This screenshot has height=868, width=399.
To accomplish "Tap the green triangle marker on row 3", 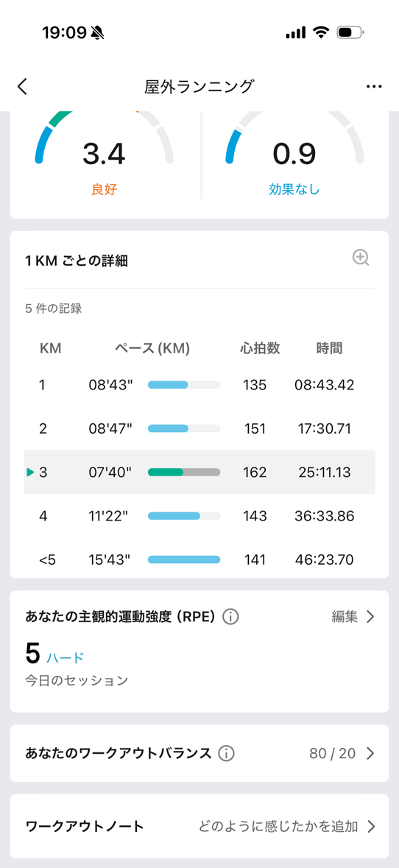I will point(30,472).
